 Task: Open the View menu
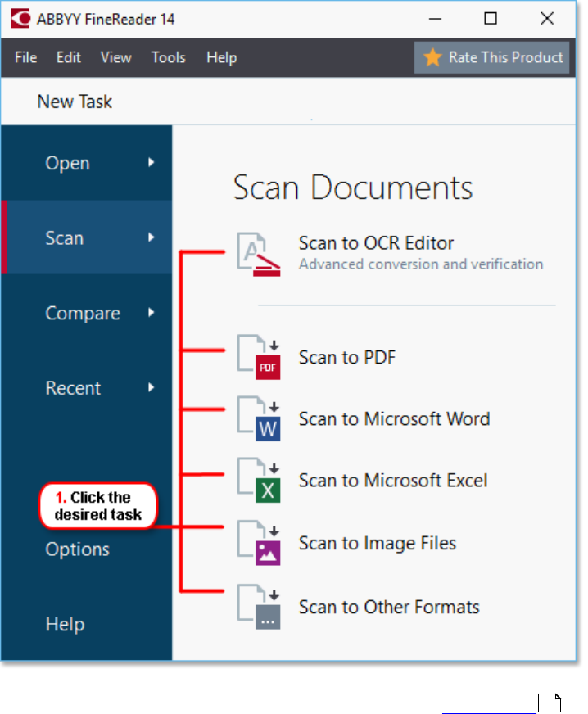click(x=116, y=57)
